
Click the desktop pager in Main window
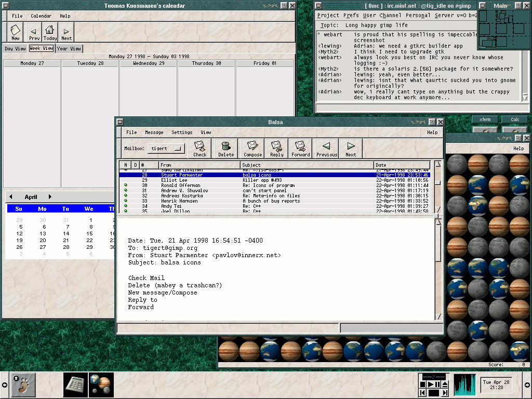coord(503,30)
